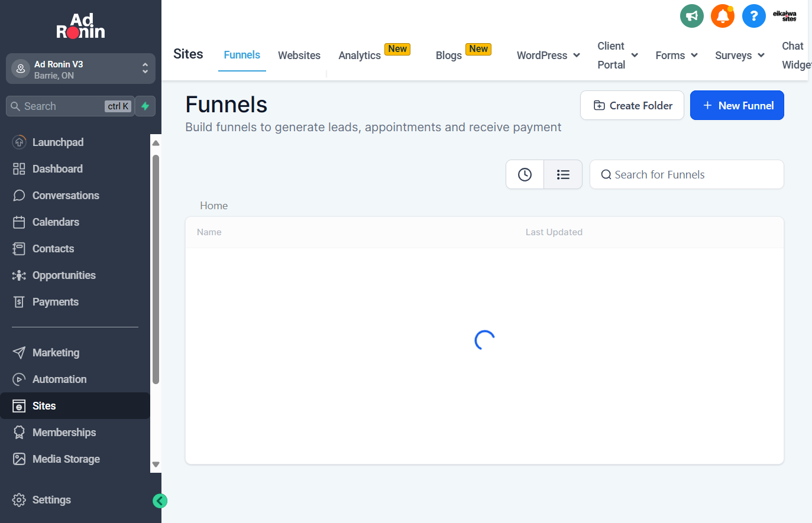This screenshot has height=523, width=812.
Task: Expand the Client Portal dropdown menu
Action: click(617, 56)
